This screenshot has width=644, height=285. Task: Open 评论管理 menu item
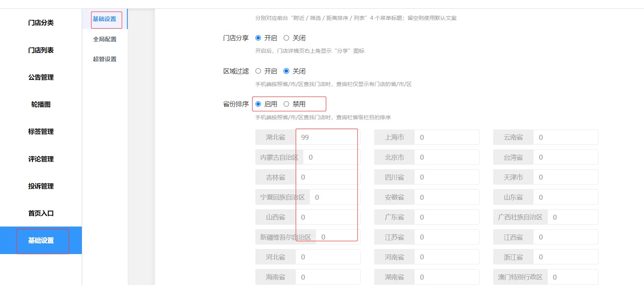(41, 159)
